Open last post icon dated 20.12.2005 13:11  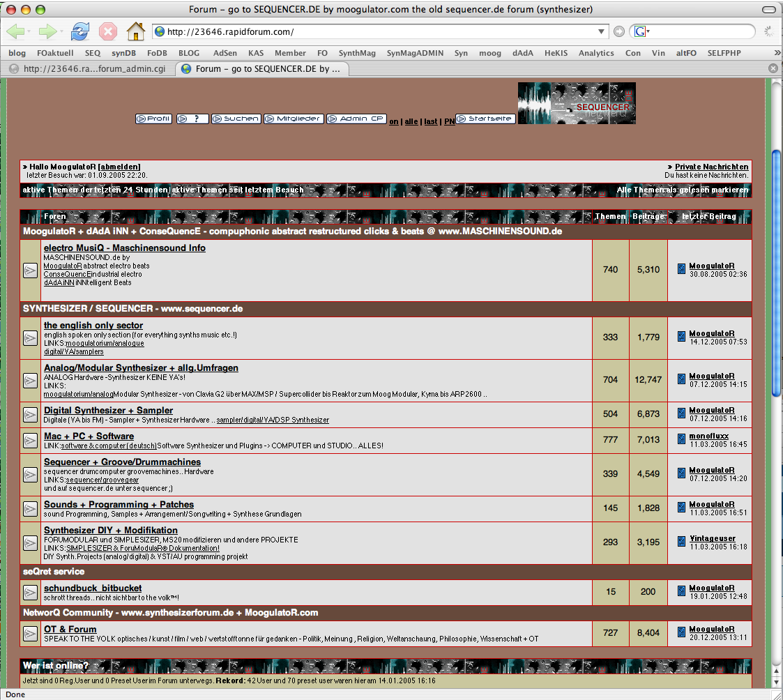(x=682, y=632)
